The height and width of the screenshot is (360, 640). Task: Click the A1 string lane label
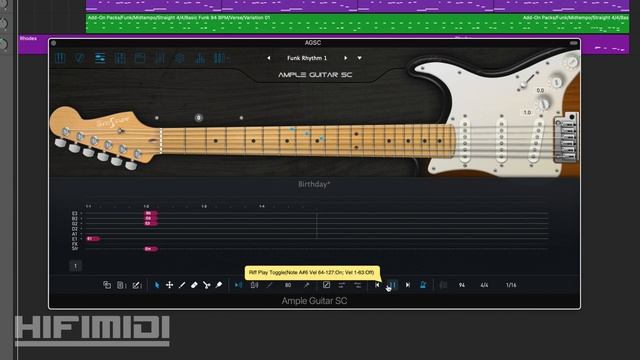pyautogui.click(x=75, y=234)
